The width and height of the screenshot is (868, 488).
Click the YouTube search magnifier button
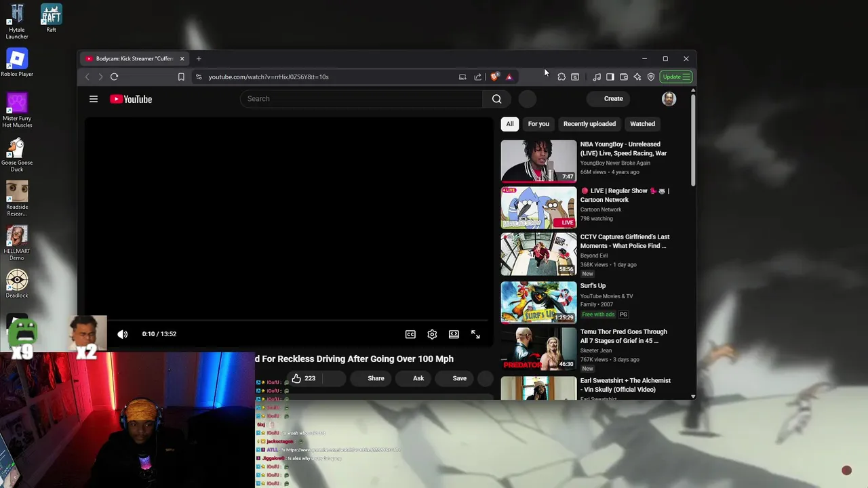(496, 99)
